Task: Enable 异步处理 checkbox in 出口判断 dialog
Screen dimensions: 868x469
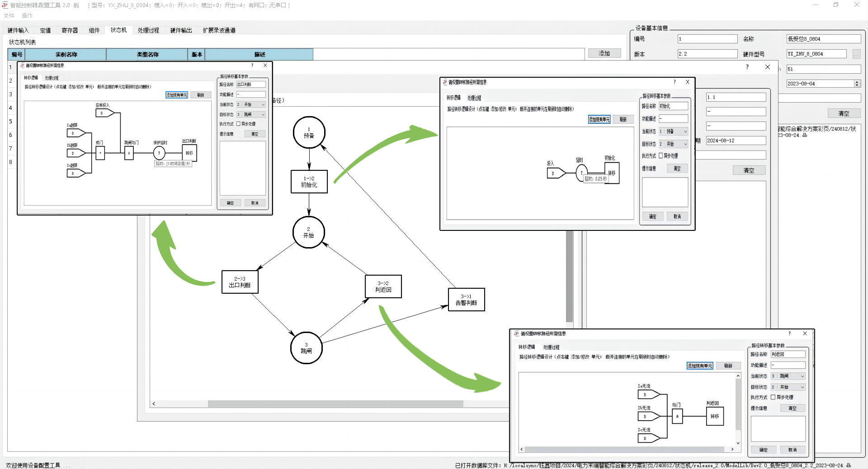Action: (238, 124)
